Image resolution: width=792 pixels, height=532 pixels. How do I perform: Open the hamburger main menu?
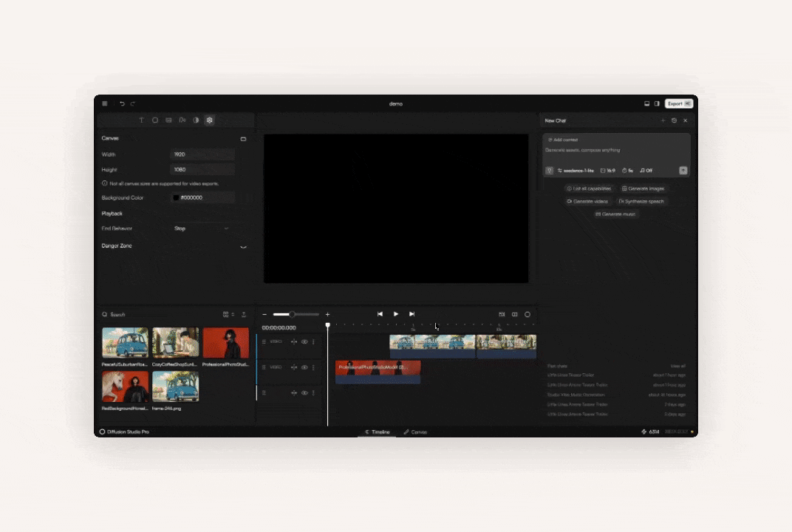pos(105,103)
